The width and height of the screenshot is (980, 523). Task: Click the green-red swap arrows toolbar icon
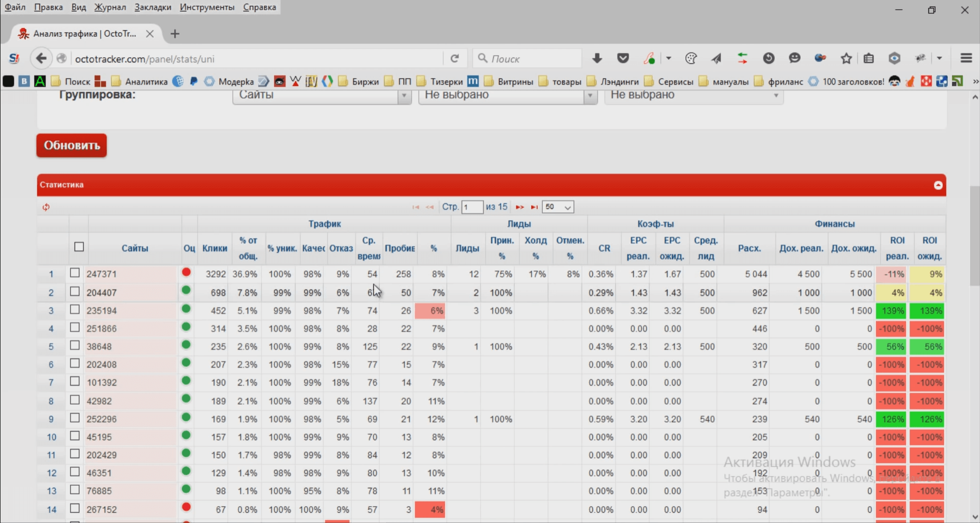[743, 58]
